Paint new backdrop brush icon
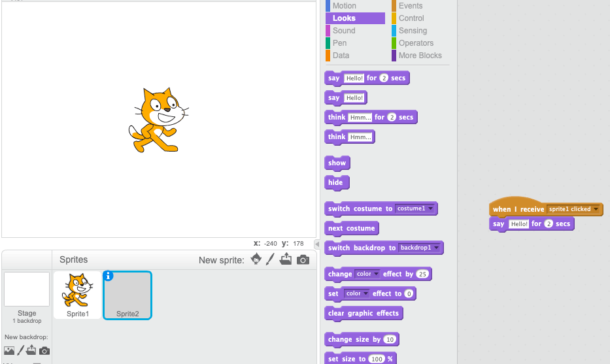The height and width of the screenshot is (364, 610). [21, 350]
